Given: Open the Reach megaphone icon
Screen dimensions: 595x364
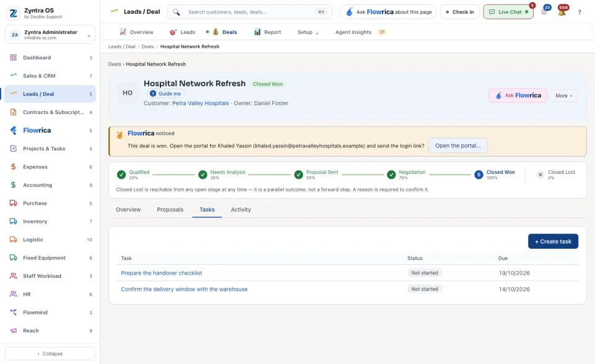Looking at the screenshot, I should pyautogui.click(x=13, y=331).
